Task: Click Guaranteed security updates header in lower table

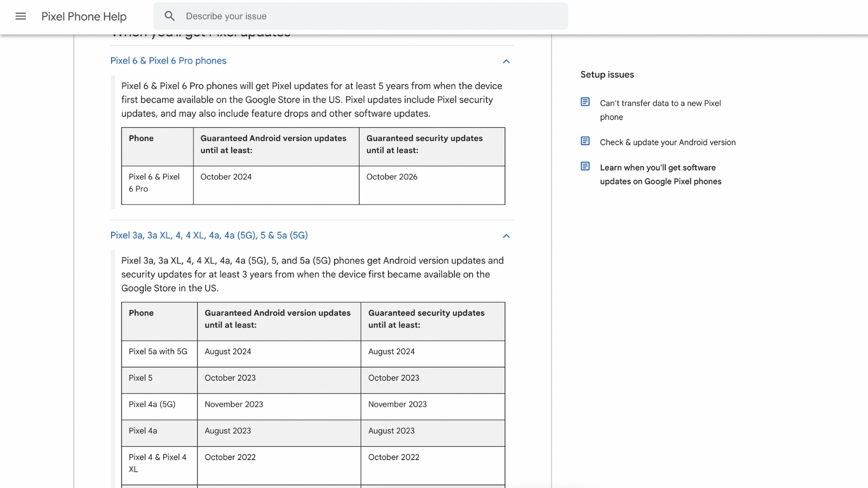Action: pyautogui.click(x=433, y=322)
